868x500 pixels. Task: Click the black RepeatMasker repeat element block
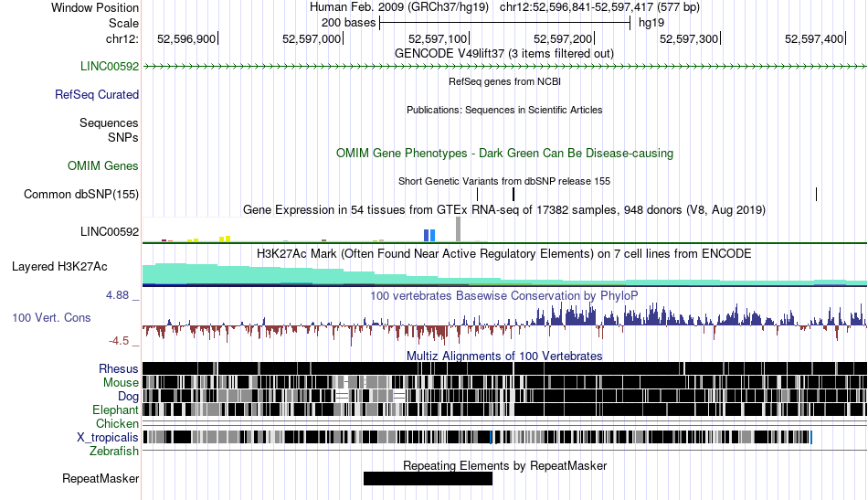[428, 478]
